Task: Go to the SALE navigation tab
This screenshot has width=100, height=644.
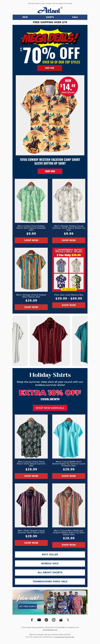Action: coord(75,17)
